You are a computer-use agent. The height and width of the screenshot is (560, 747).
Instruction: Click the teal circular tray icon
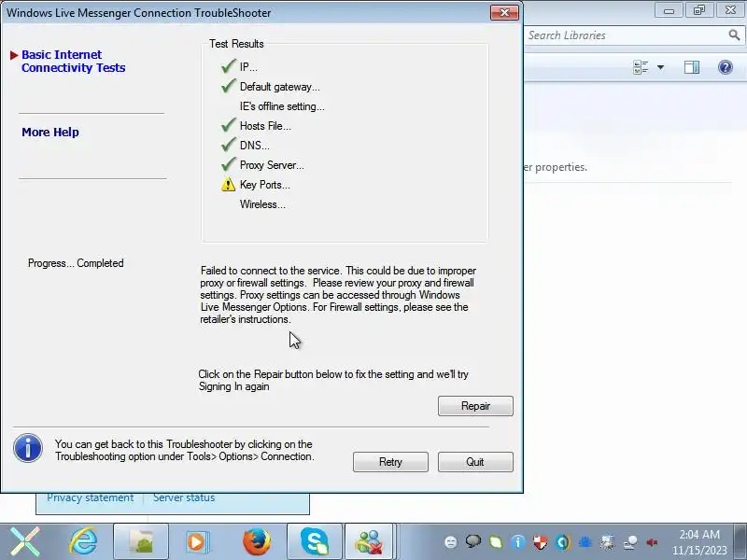(563, 542)
